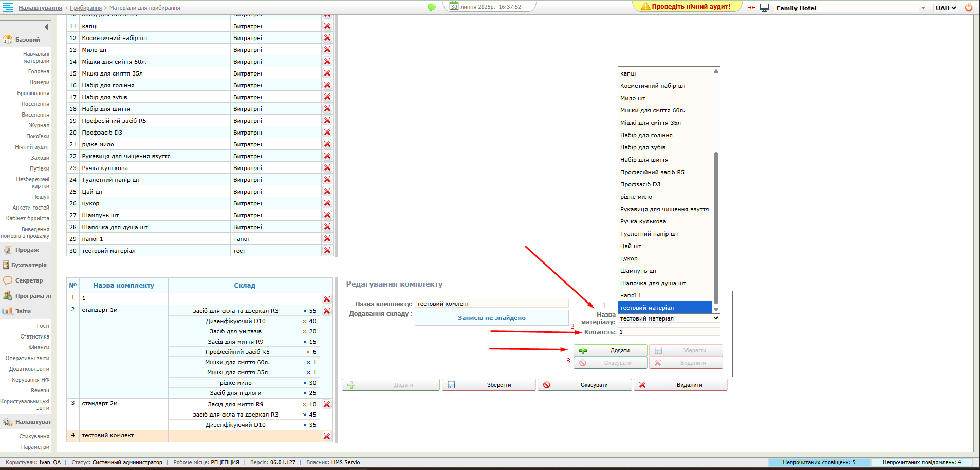Delete row 30 тестовий матеріал
This screenshot has width=980, height=470.
tap(327, 251)
